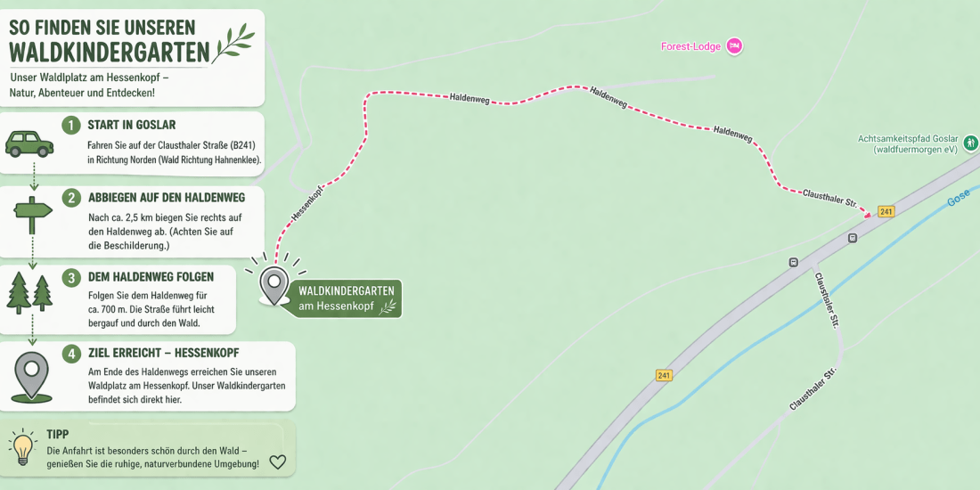Click the gray location pin in step 4
The image size is (980, 490).
32,376
